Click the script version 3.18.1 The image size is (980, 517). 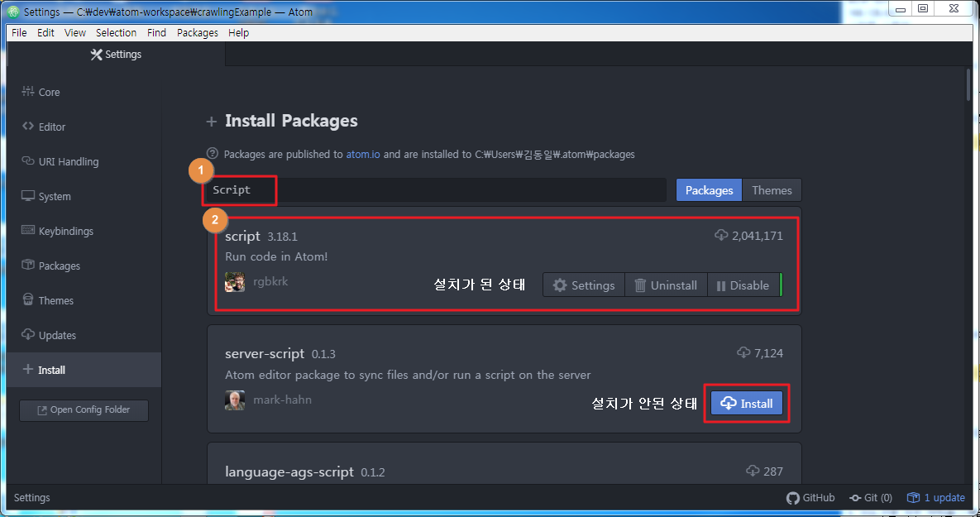[x=283, y=237]
